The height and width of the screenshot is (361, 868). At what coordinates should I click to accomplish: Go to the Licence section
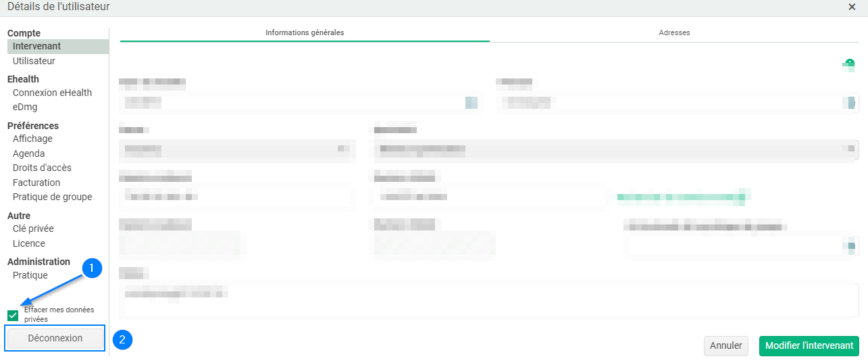pyautogui.click(x=29, y=243)
